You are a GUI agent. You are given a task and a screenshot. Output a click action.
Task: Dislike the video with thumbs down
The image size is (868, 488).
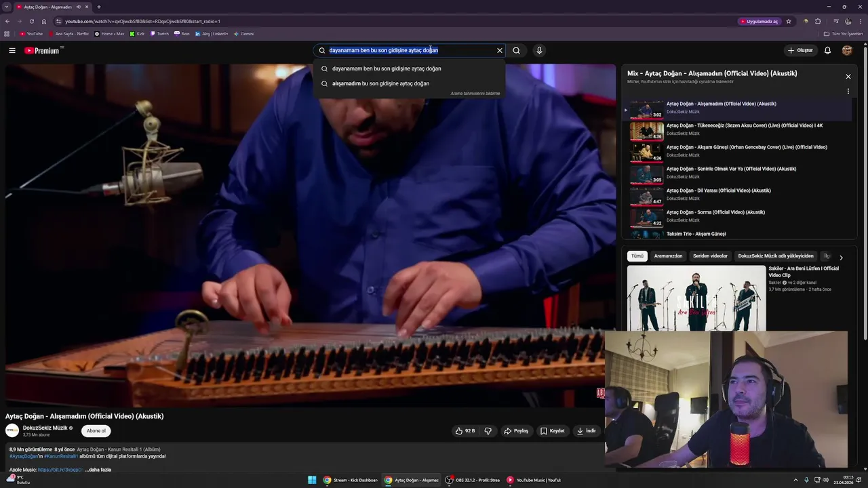pyautogui.click(x=488, y=431)
